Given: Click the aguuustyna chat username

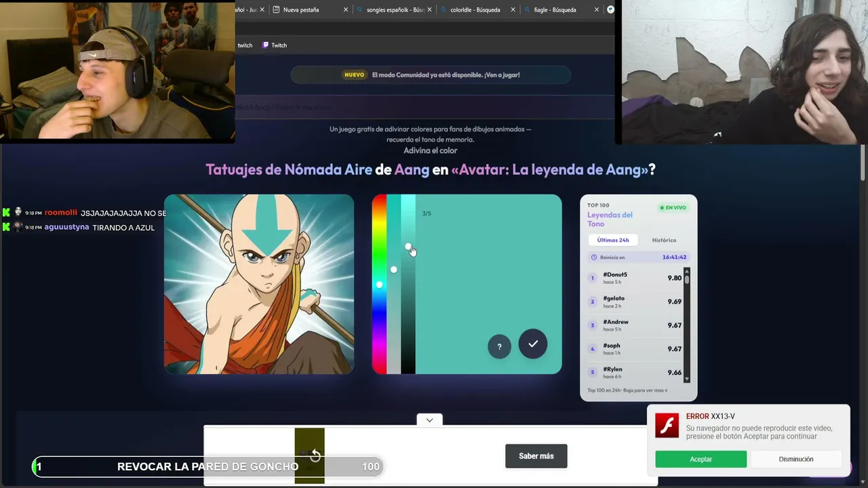Looking at the screenshot, I should (66, 227).
